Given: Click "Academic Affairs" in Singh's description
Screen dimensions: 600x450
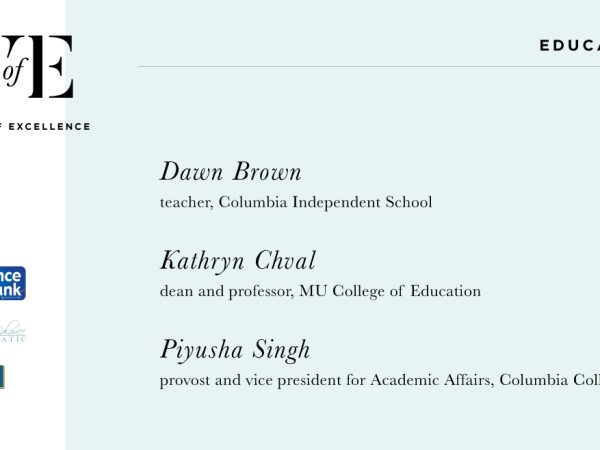Looking at the screenshot, I should 430,380.
